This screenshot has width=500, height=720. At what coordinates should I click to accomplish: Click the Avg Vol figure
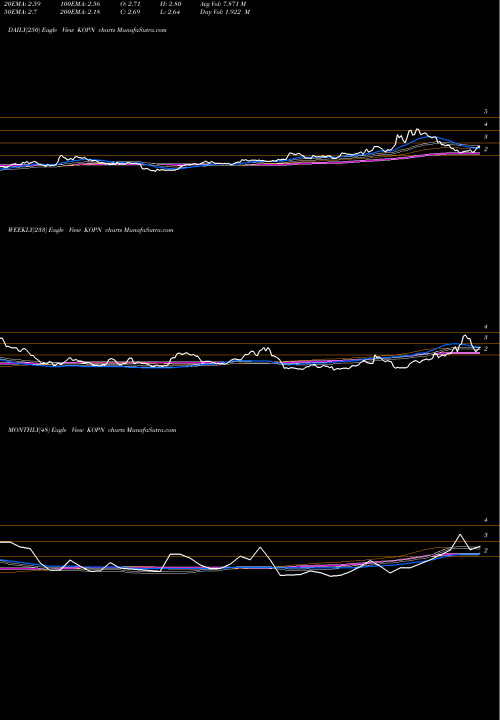(x=223, y=4)
